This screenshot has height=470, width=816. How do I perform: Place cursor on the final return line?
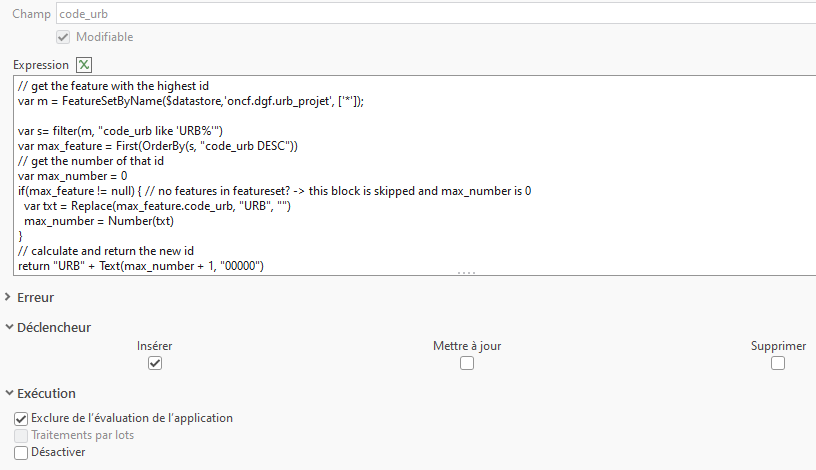pyautogui.click(x=140, y=265)
